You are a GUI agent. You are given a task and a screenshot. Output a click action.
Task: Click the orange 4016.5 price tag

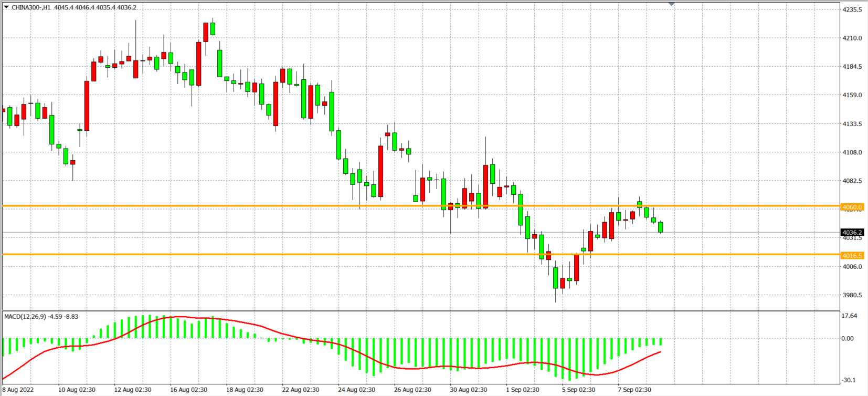click(x=852, y=256)
